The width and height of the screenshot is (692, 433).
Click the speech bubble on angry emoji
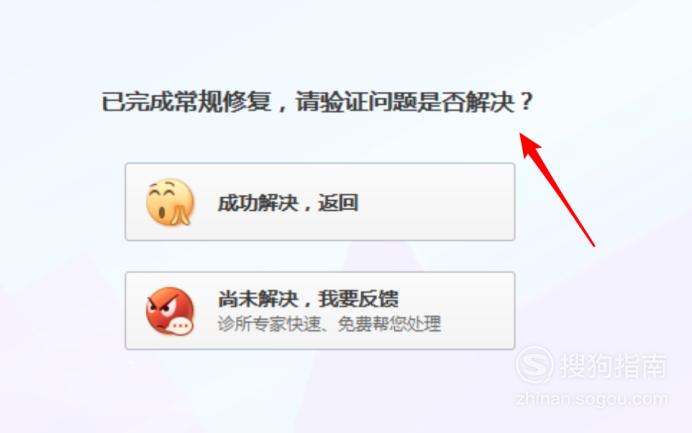pyautogui.click(x=181, y=326)
